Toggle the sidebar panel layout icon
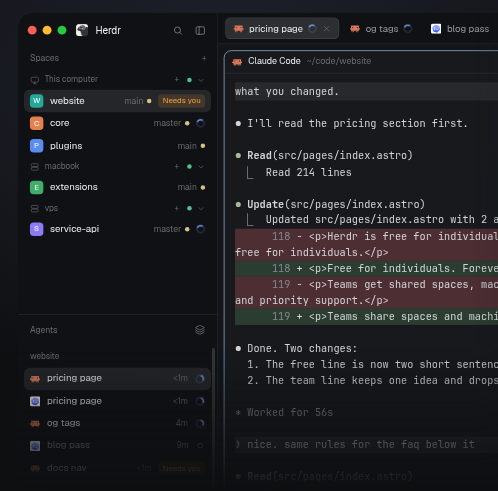Viewport: 498px width, 491px height. pyautogui.click(x=200, y=31)
